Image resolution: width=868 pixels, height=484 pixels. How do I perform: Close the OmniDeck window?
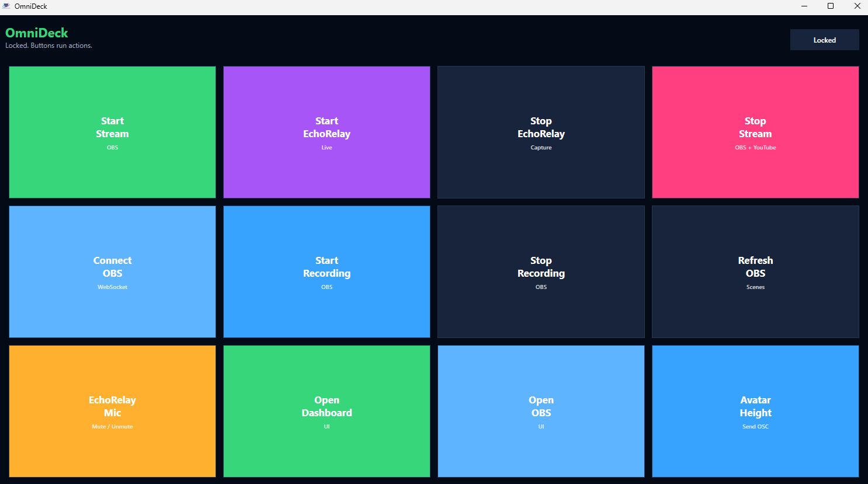857,6
